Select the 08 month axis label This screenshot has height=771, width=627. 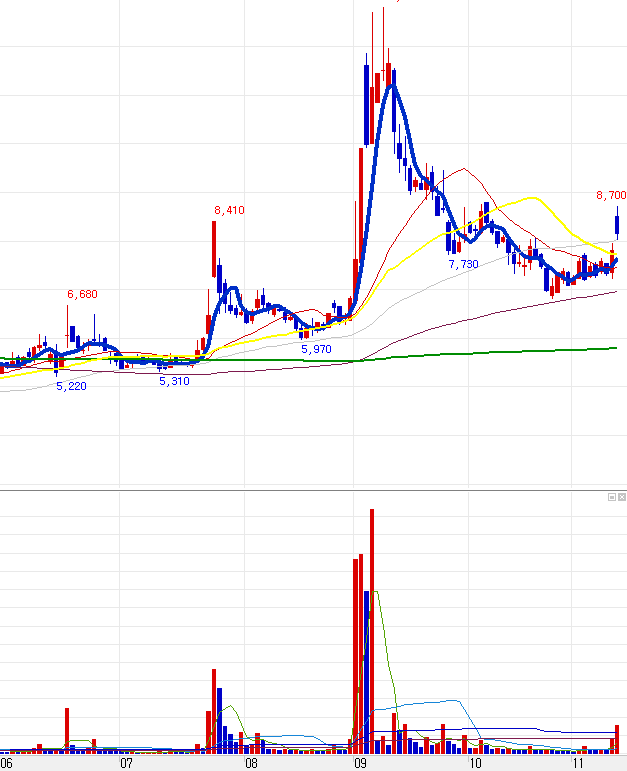click(251, 763)
